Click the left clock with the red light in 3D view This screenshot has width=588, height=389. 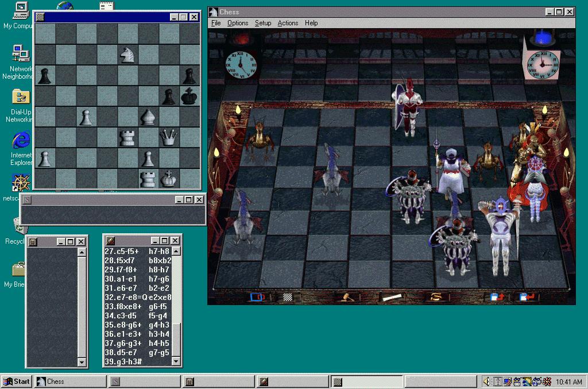(x=241, y=64)
